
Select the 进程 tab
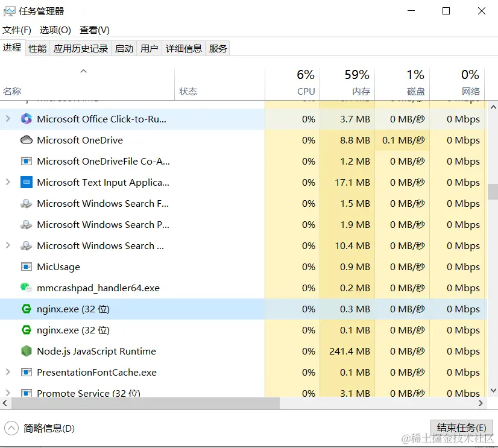13,48
